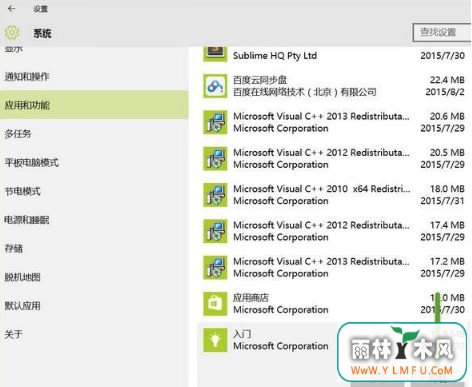The width and height of the screenshot is (472, 387).
Task: Click the 18.0 MB size value
Action: (447, 189)
